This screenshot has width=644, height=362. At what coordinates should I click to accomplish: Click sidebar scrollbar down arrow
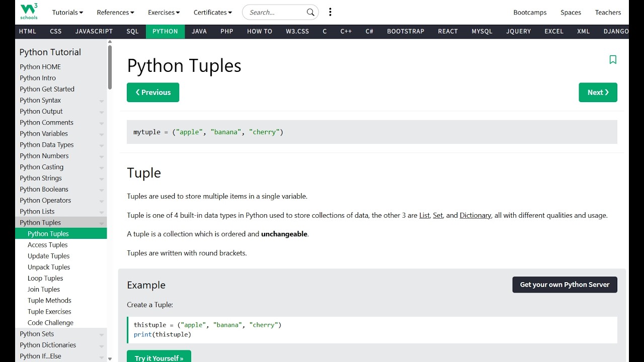[x=110, y=359]
